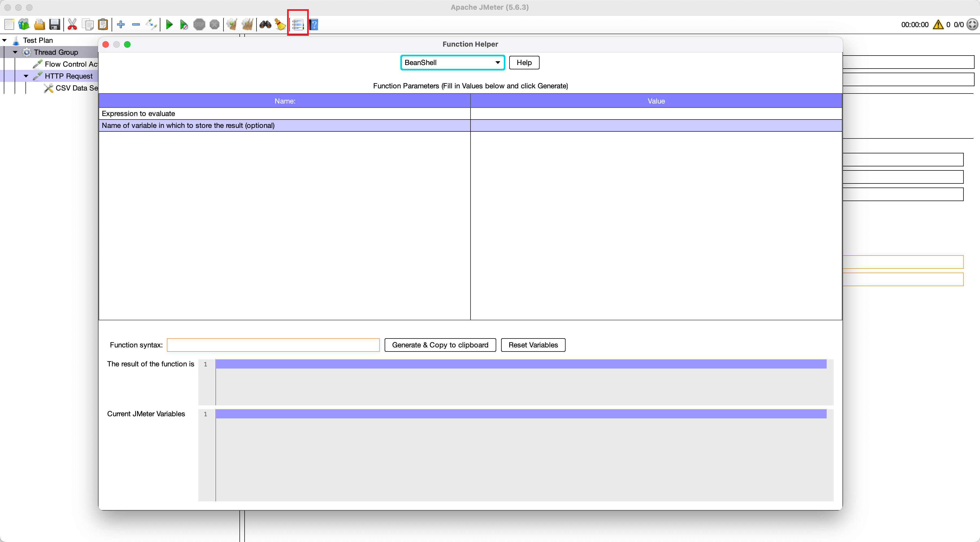Start the test with green play icon
Viewport: 980px width, 542px height.
[169, 25]
